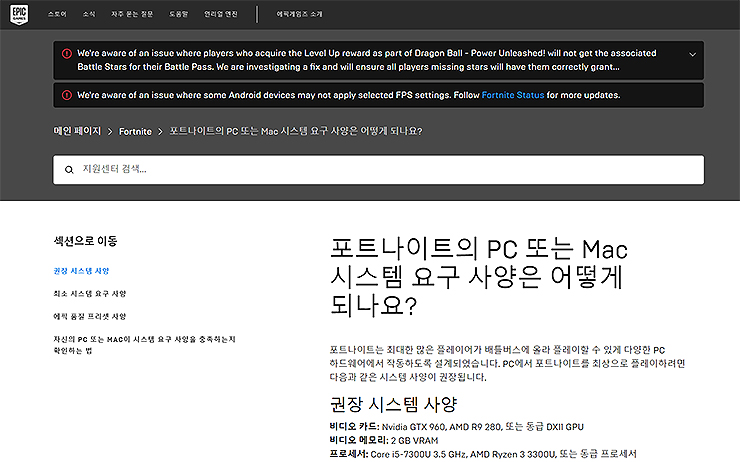The image size is (740, 462).
Task: Click the 섹션으로 이동 sidebar heading
Action: (x=85, y=241)
